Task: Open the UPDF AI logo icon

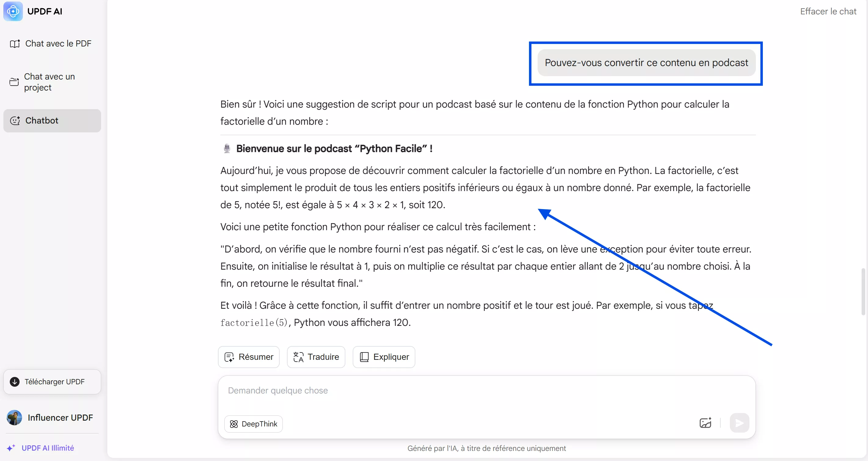Action: (x=13, y=11)
